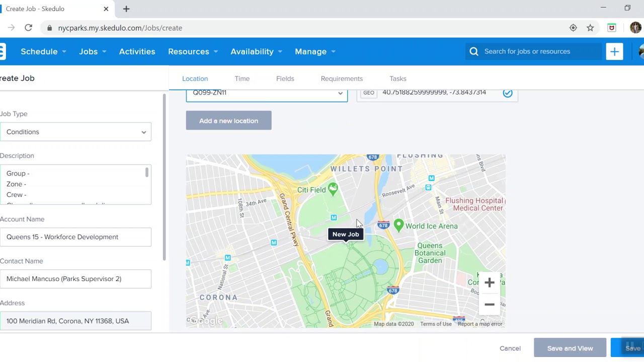The height and width of the screenshot is (362, 644).
Task: Open the map Terms of Use link
Action: point(436,324)
